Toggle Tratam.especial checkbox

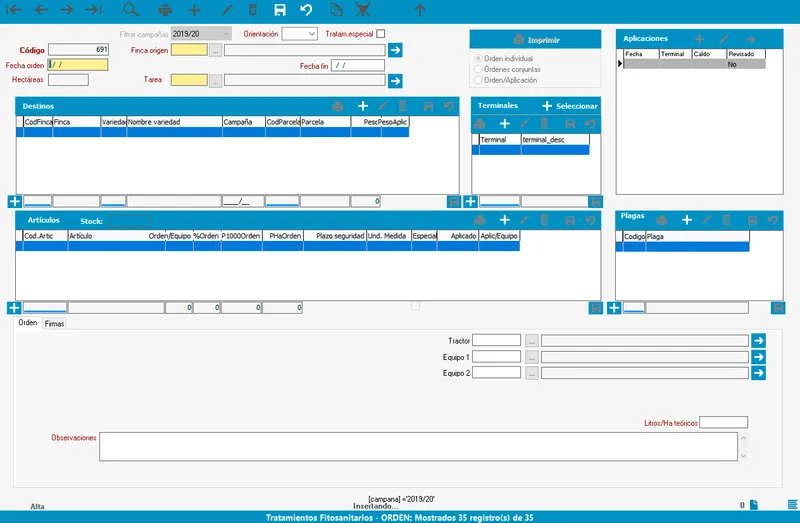381,34
